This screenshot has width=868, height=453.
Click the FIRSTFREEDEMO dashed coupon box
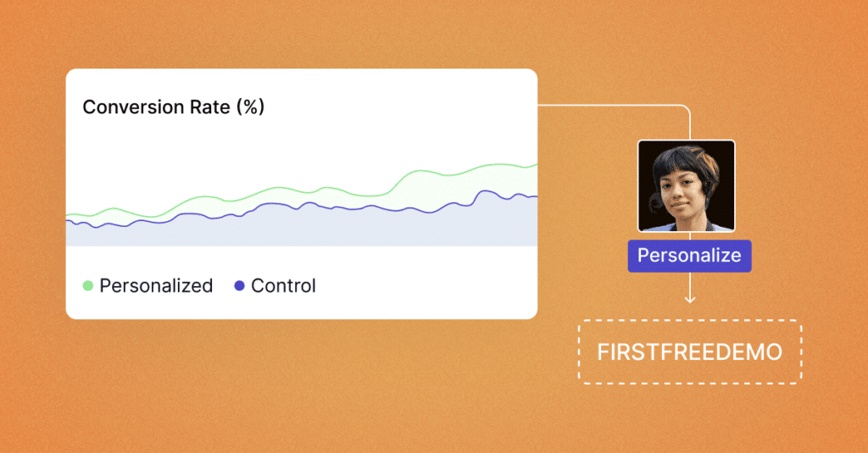click(x=690, y=351)
